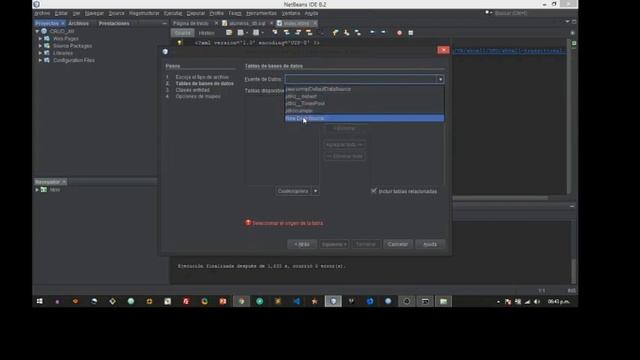Open the Depurar menu
This screenshot has height=360, width=640.
[196, 13]
